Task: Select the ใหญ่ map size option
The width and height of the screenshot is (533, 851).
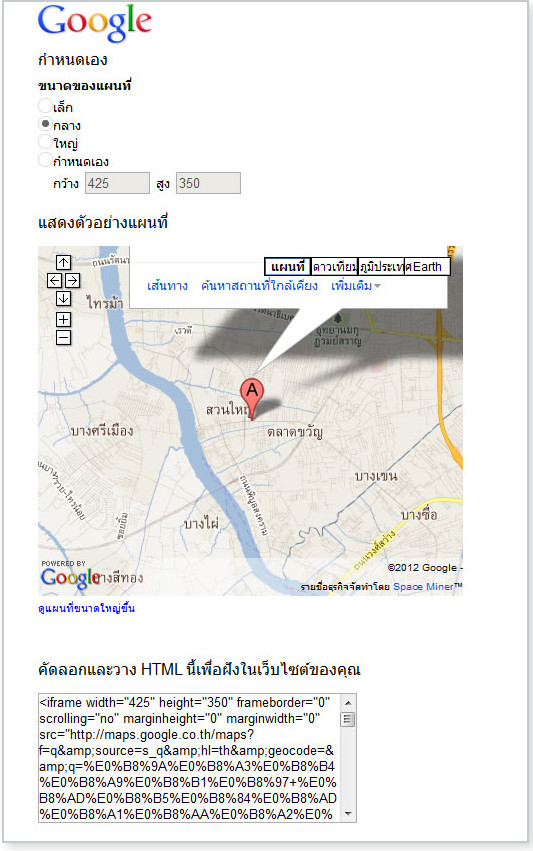Action: point(46,142)
